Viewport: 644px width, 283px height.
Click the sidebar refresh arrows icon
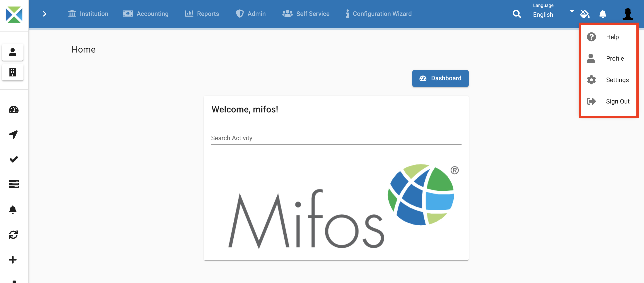pos(13,235)
